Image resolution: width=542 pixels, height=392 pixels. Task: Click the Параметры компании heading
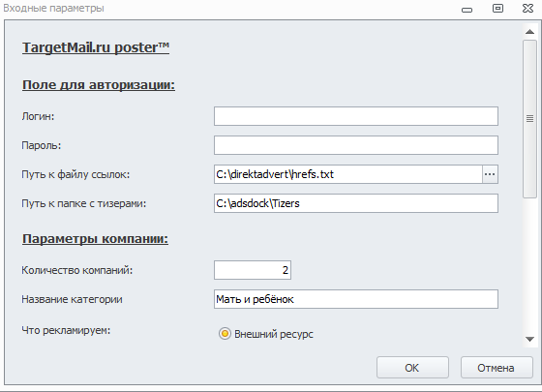(95, 239)
